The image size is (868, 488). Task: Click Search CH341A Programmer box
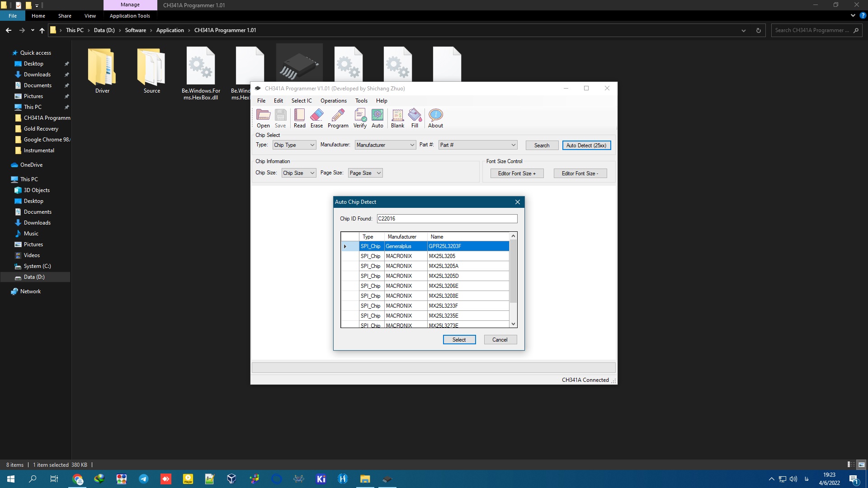(816, 30)
